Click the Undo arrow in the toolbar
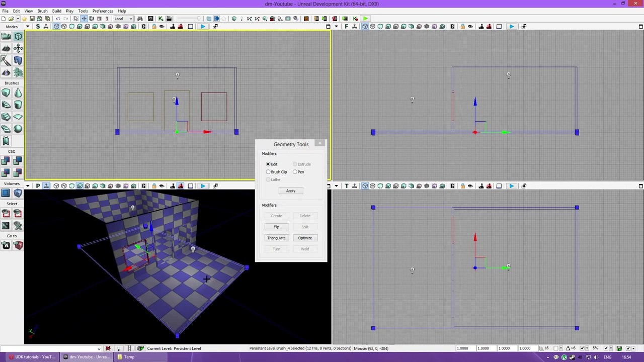The width and height of the screenshot is (644, 362). point(58,19)
